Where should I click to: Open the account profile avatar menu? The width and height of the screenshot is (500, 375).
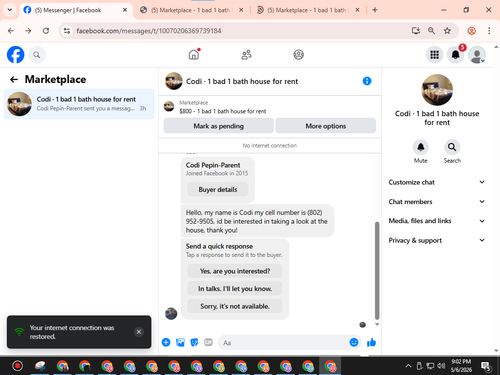click(477, 55)
